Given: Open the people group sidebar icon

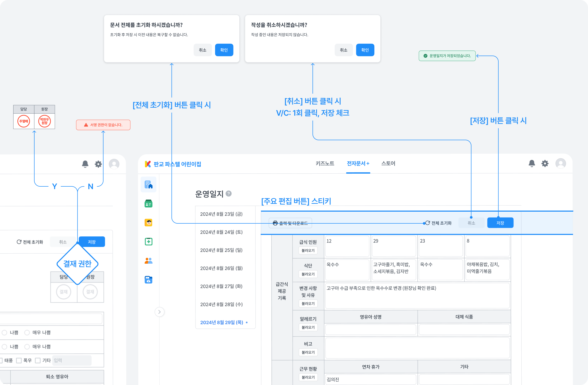Looking at the screenshot, I should tap(148, 261).
